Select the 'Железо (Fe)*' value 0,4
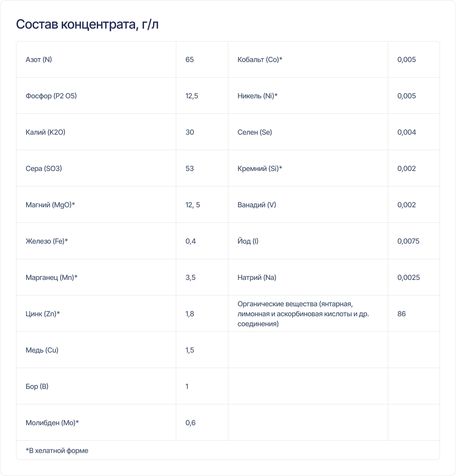 click(x=191, y=241)
